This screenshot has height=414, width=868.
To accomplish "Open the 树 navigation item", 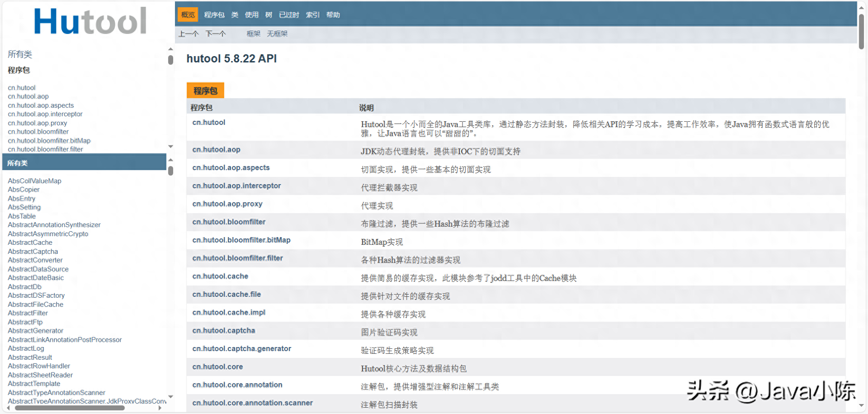I will pos(269,15).
